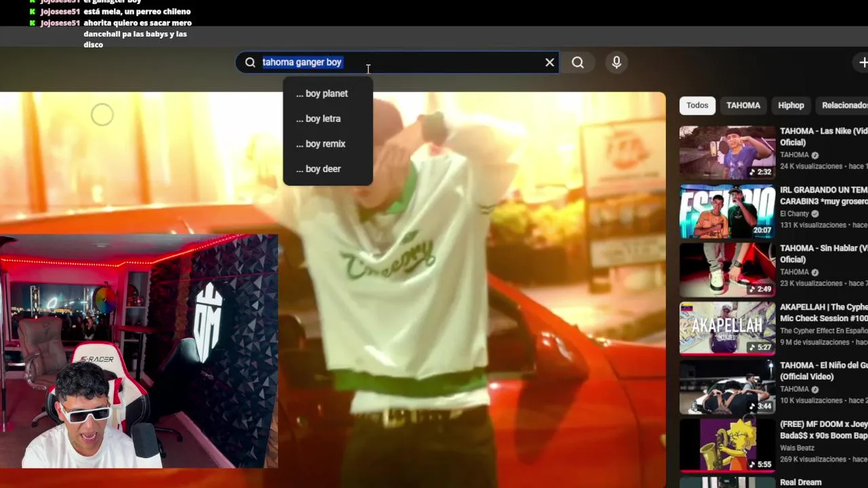Select the Hiphop filter chip
This screenshot has width=868, height=488.
point(791,105)
